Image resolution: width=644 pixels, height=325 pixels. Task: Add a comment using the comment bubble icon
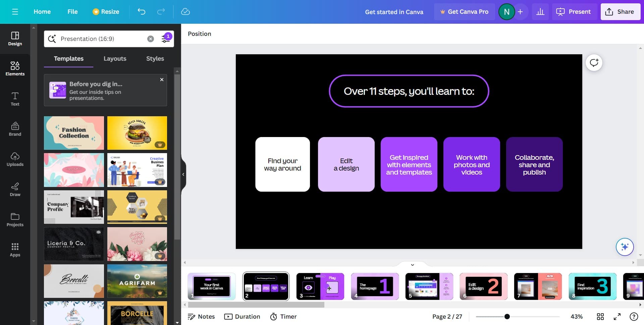pos(594,63)
